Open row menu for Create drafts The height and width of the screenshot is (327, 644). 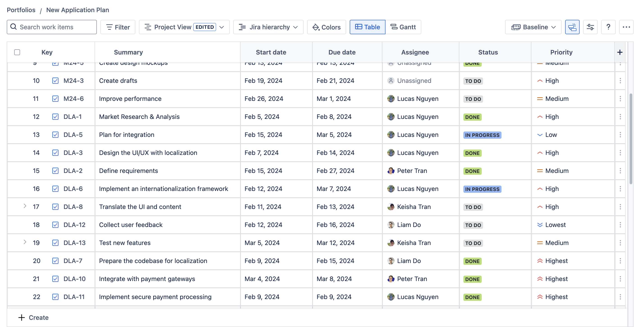point(620,81)
